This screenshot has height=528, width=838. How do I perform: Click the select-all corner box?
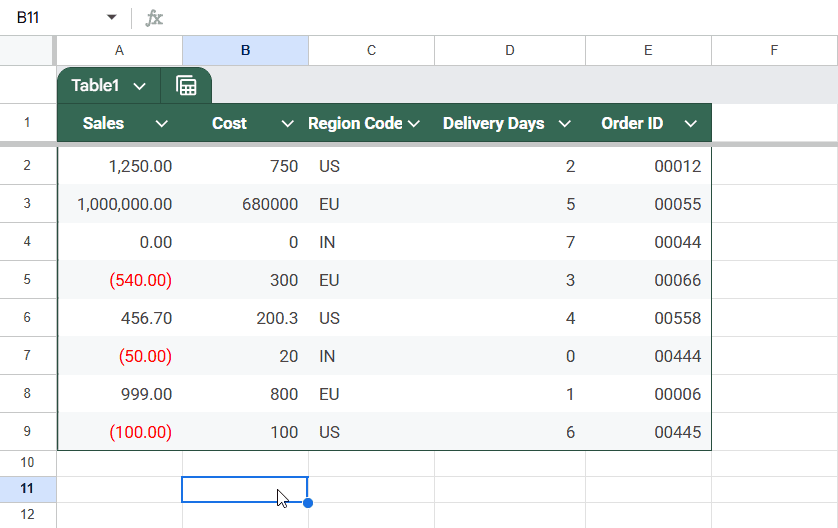pyautogui.click(x=26, y=51)
